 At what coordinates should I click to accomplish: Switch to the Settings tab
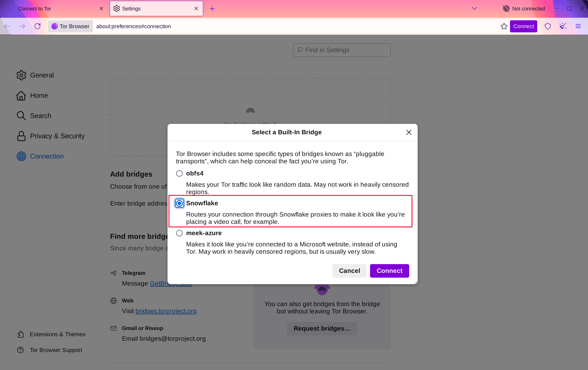coord(156,9)
